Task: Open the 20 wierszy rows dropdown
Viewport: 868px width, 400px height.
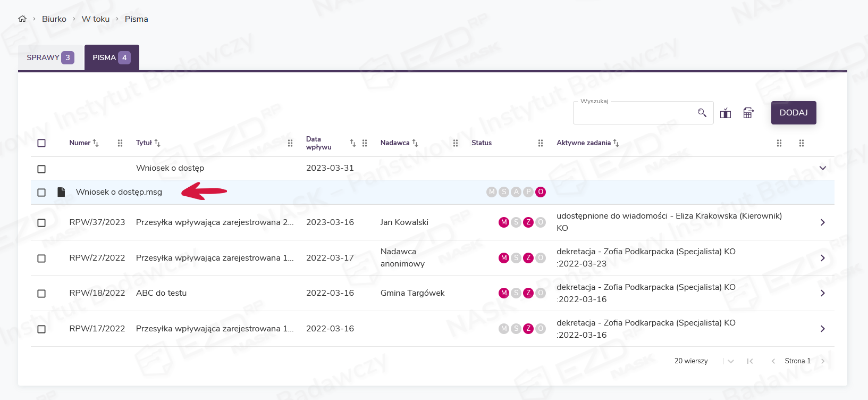Action: pos(730,361)
